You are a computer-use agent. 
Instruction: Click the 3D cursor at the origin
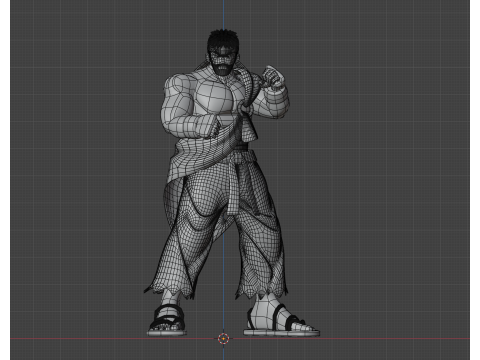pos(223,339)
